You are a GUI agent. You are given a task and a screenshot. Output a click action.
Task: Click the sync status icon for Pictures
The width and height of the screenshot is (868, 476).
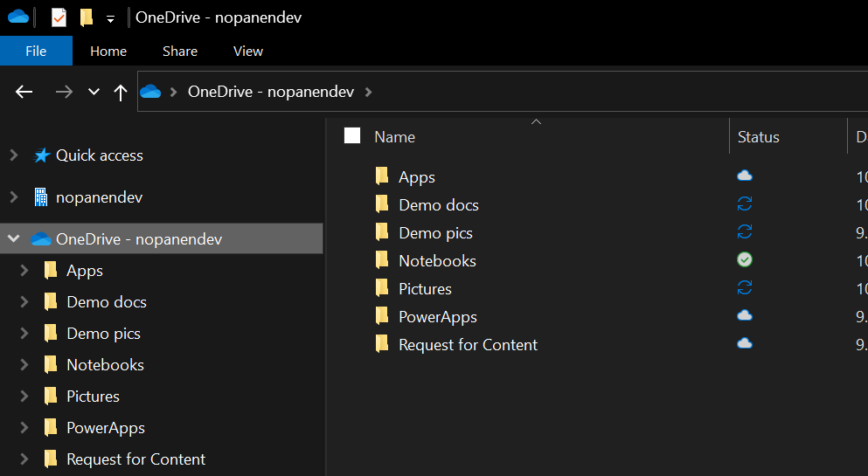tap(745, 288)
